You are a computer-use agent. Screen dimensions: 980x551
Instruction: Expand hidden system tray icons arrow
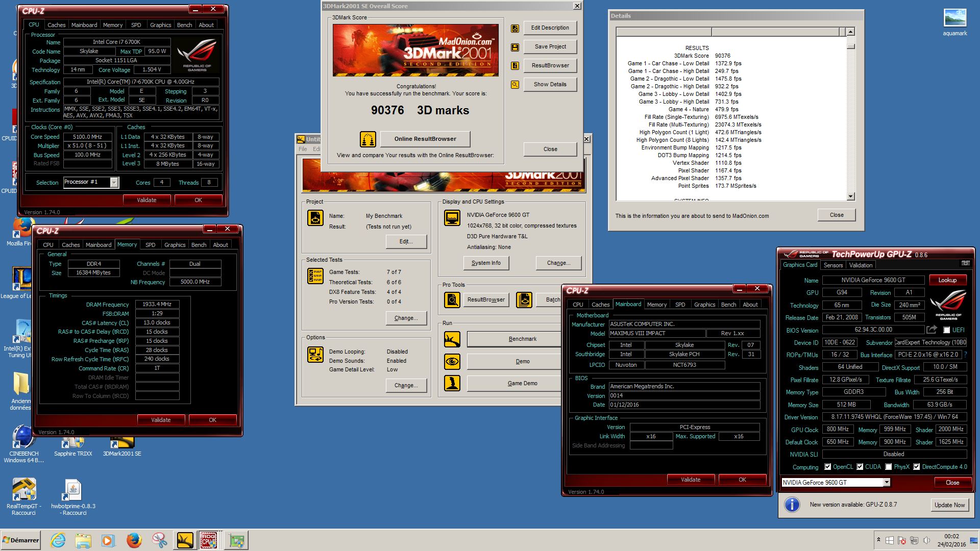[x=878, y=539]
